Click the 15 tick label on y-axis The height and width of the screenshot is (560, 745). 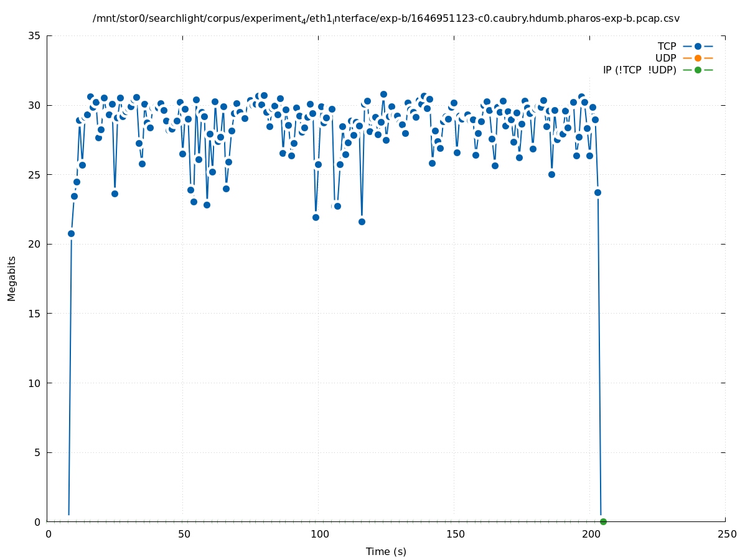pos(35,314)
